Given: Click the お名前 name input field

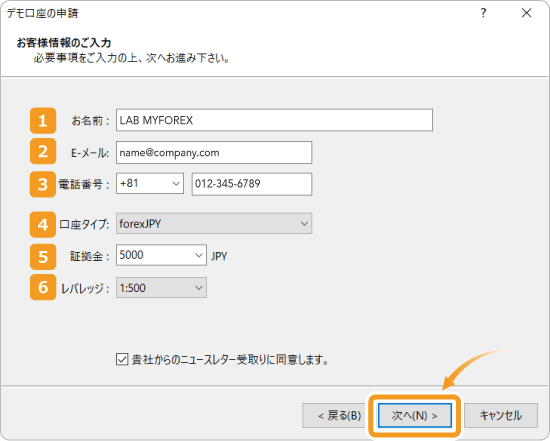Looking at the screenshot, I should [x=274, y=120].
